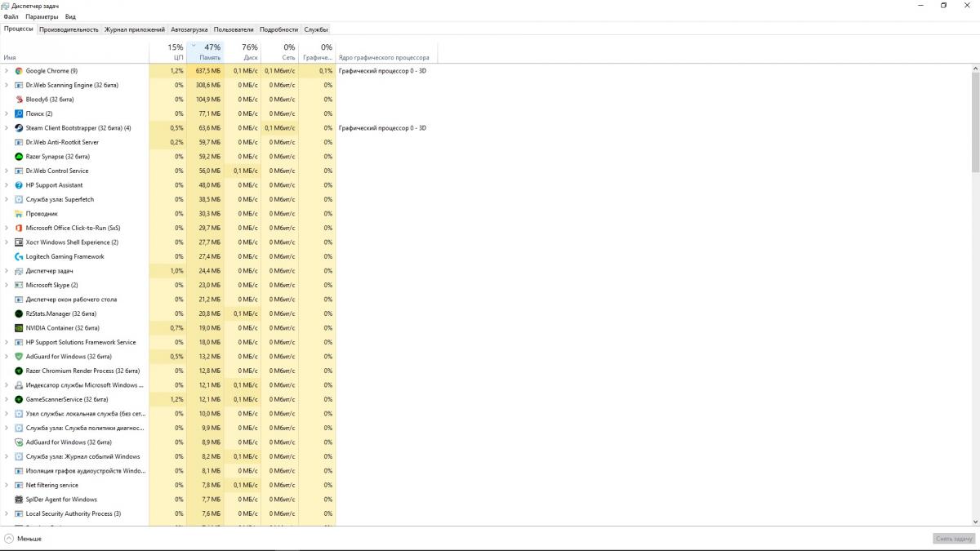Select the Индексатор службы Microsoft Windows row
Viewport: 980px width, 551px height.
(167, 385)
